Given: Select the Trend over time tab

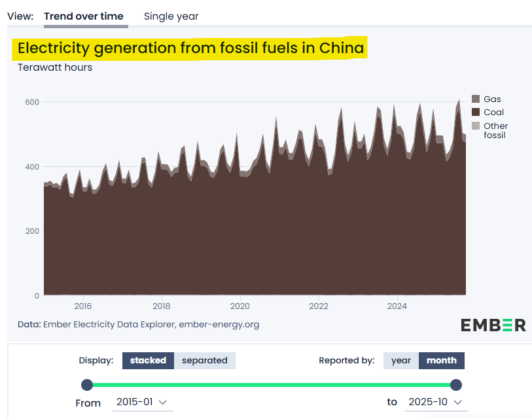Looking at the screenshot, I should (x=85, y=16).
